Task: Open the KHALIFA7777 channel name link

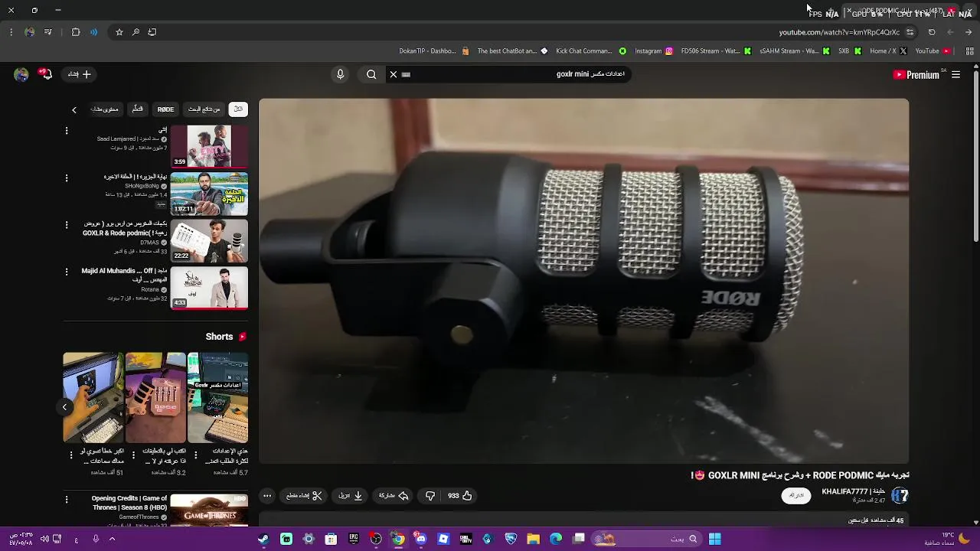Action: point(853,491)
